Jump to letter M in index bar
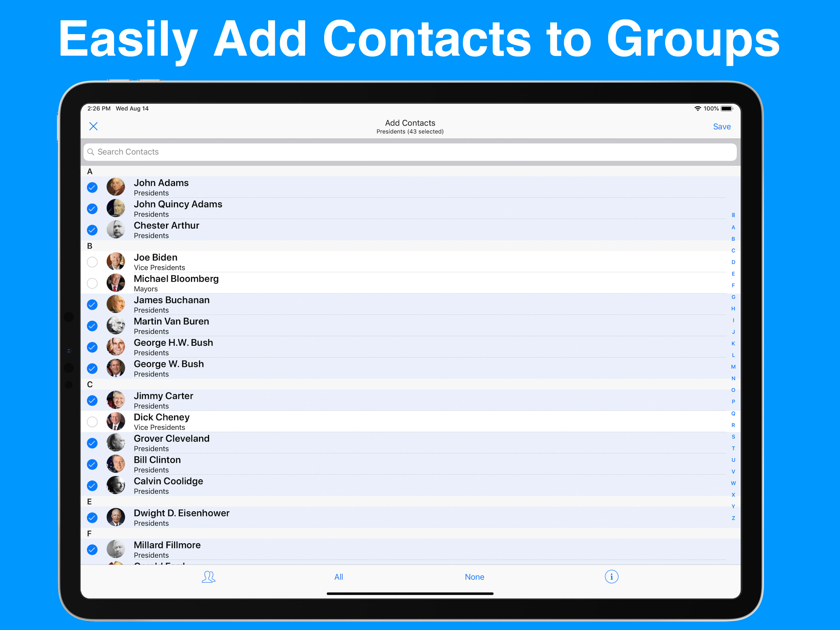This screenshot has width=840, height=630. (x=733, y=367)
